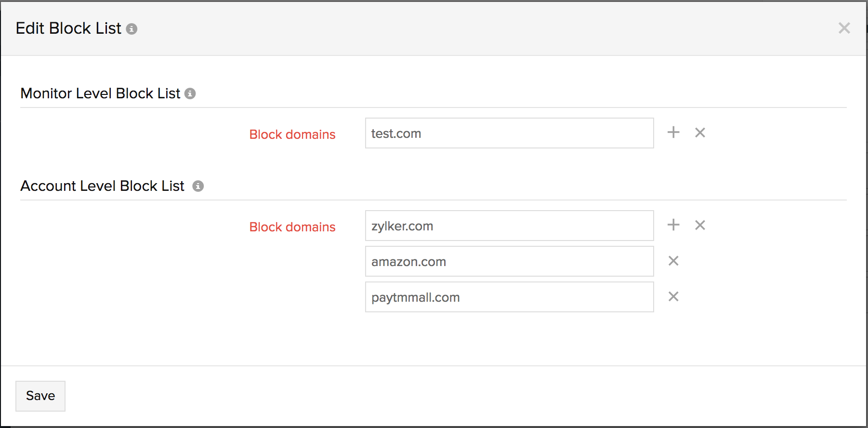Add a domain row after zylker.com
Image resolution: width=868 pixels, height=428 pixels.
(673, 225)
